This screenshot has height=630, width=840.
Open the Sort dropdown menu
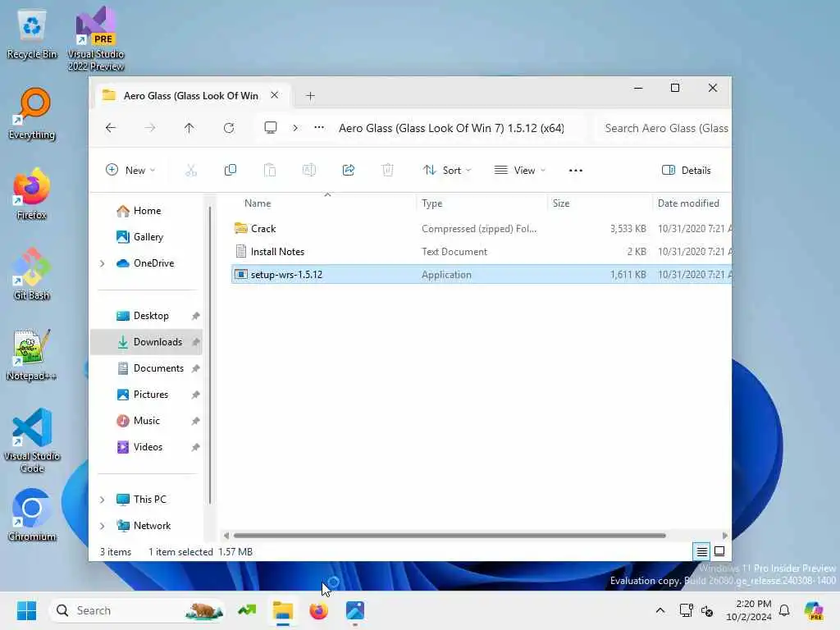pyautogui.click(x=446, y=171)
